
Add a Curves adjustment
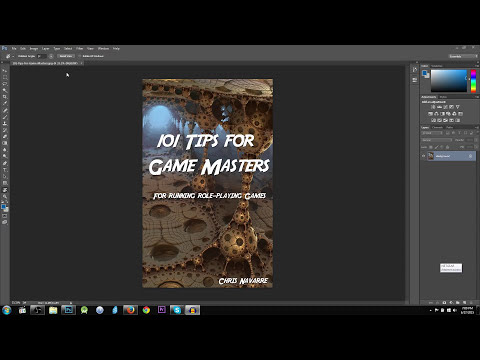445,107
